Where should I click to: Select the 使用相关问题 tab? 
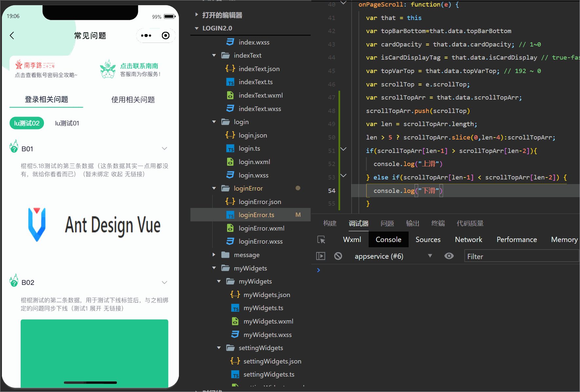coord(133,100)
